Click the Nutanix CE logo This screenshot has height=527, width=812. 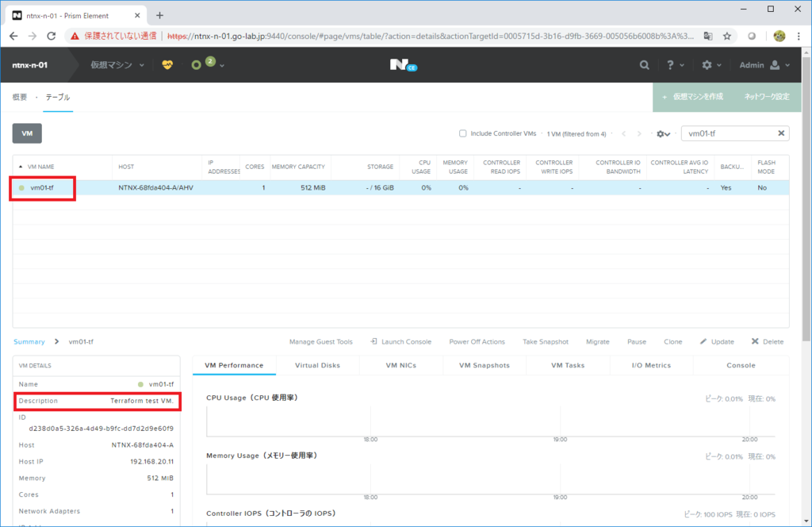pyautogui.click(x=404, y=65)
